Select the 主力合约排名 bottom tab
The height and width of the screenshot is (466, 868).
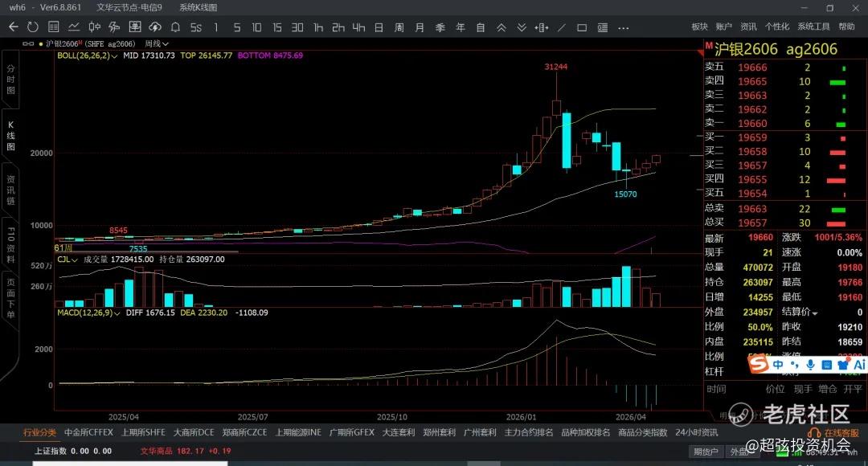[x=529, y=432]
